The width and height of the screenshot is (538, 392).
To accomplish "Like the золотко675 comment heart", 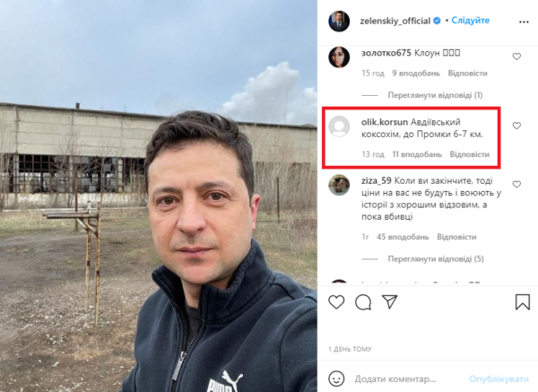I will pos(516,57).
